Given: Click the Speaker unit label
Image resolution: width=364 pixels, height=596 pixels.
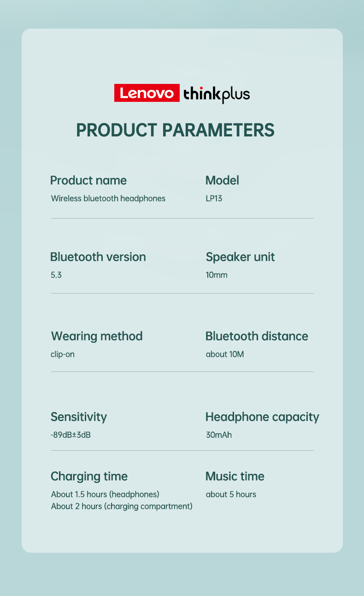Looking at the screenshot, I should click(x=240, y=257).
